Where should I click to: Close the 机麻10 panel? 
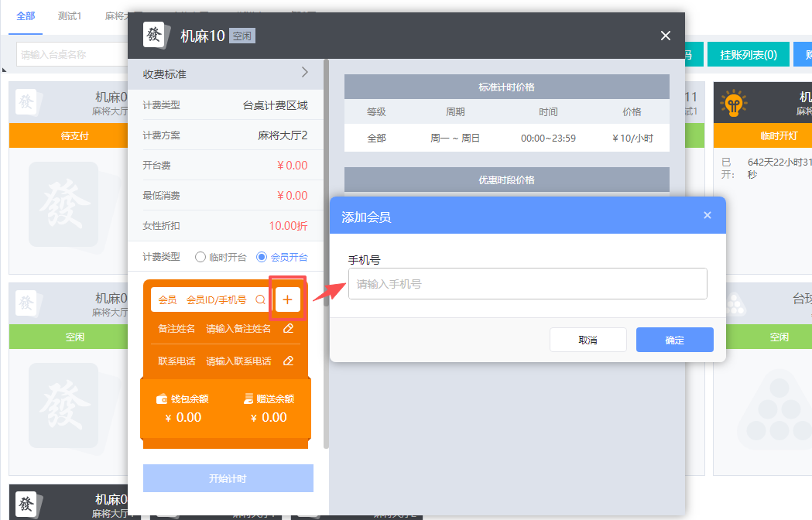(x=666, y=36)
